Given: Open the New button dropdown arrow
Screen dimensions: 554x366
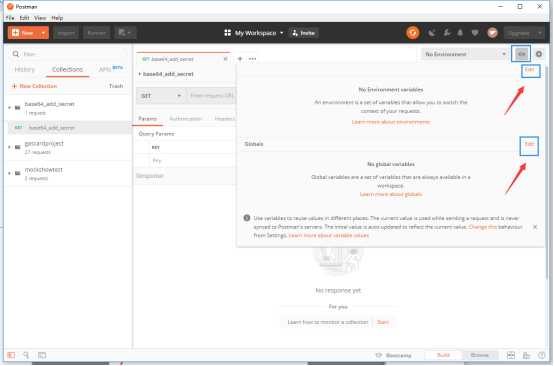Looking at the screenshot, I should [x=43, y=33].
